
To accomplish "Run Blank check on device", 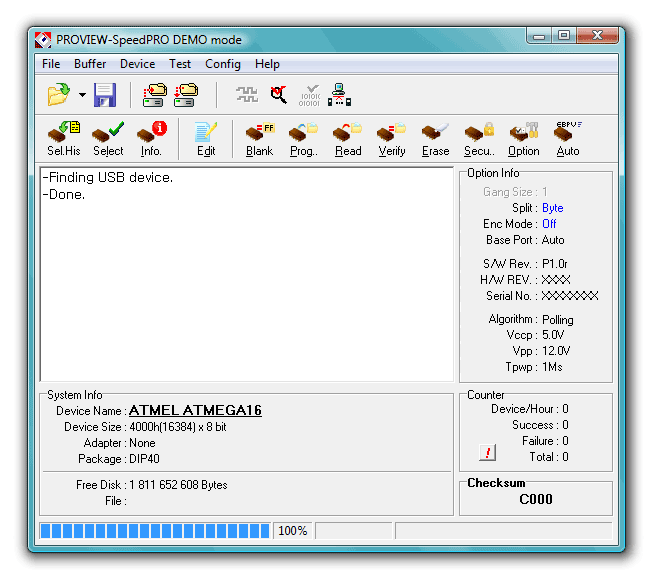I will point(259,139).
